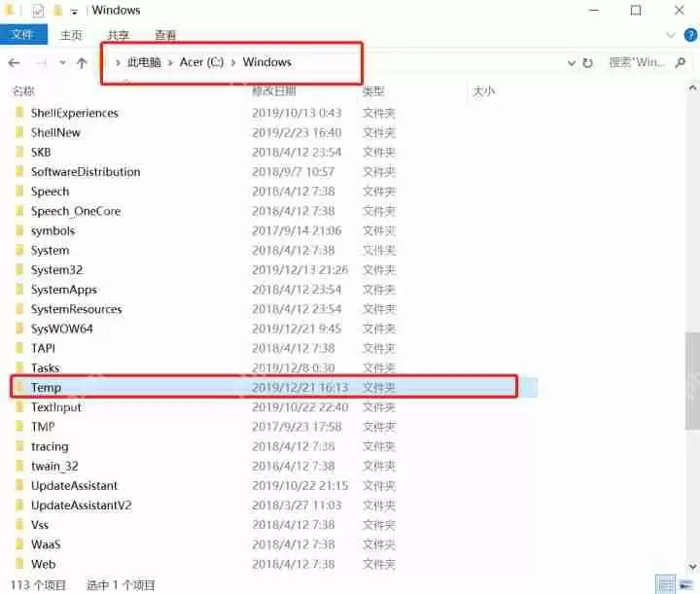Click the Back navigation arrow
The width and height of the screenshot is (700, 594).
[x=14, y=62]
